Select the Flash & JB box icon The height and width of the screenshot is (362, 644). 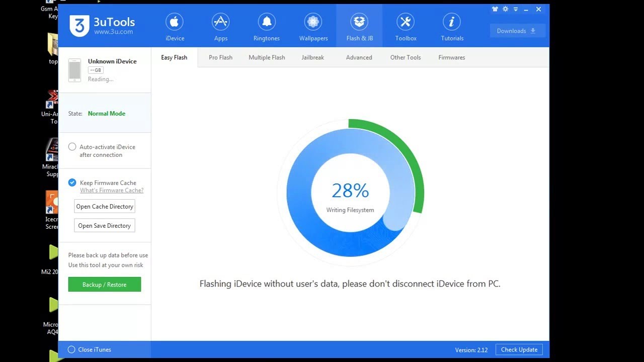359,22
